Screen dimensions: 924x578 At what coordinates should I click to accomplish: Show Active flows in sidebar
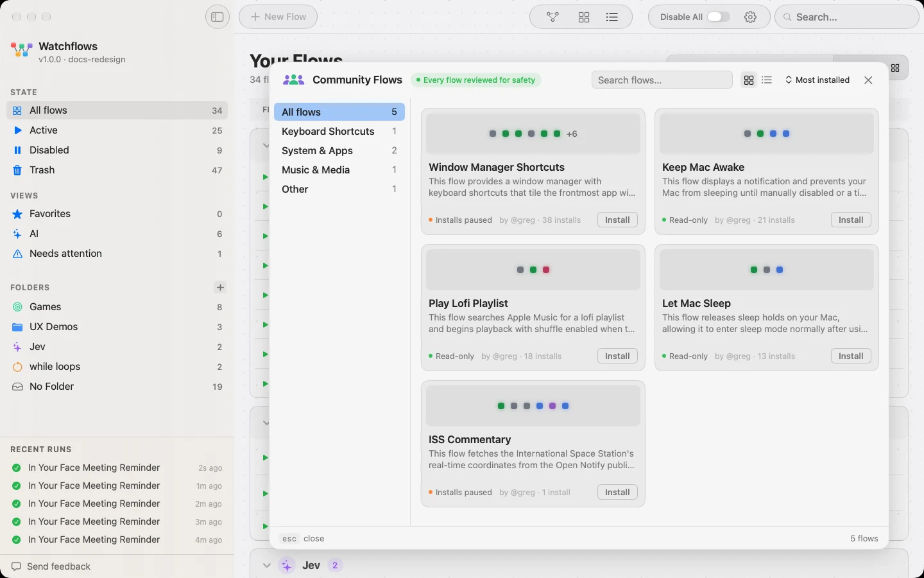117,130
